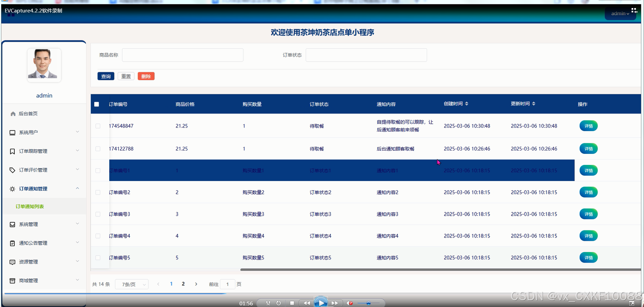Rewind the video playback
644x307 pixels.
(307, 303)
